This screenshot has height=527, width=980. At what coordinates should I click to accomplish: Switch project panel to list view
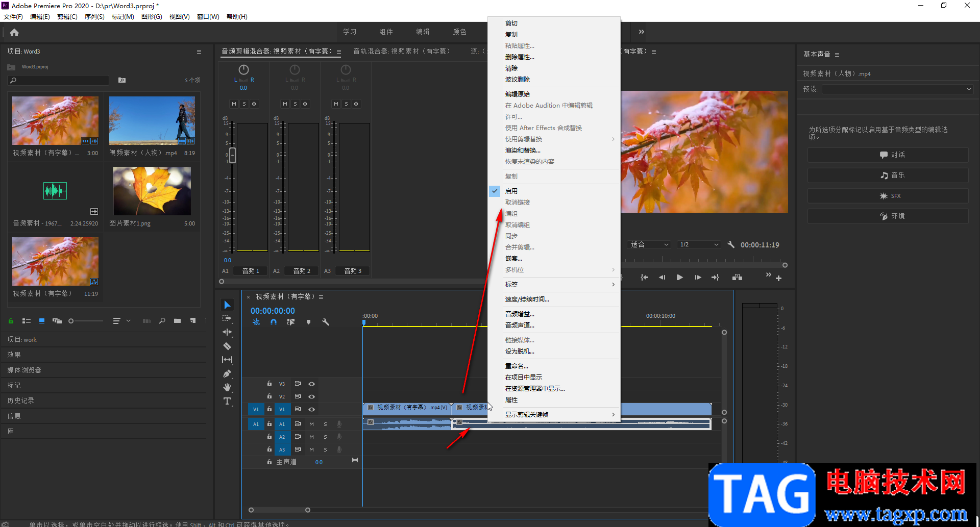27,321
